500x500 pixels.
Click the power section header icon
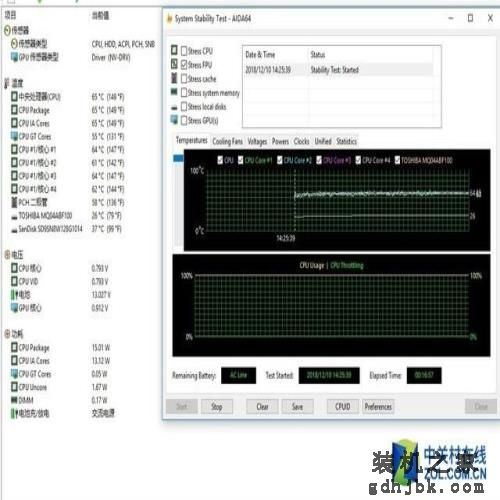click(x=7, y=334)
